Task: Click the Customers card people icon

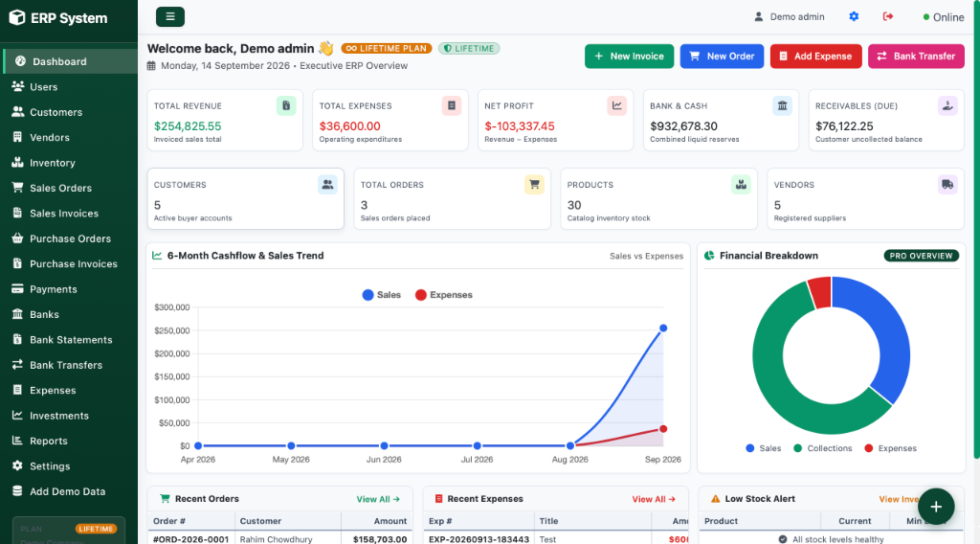Action: pos(327,185)
